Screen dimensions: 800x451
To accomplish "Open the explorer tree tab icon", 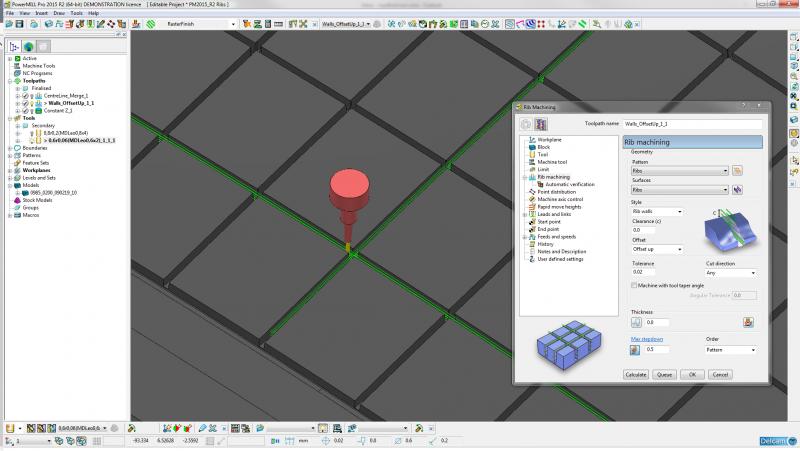I will click(x=14, y=46).
